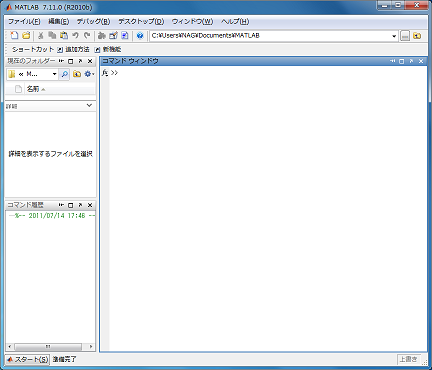
Task: Undock the コマンド ウィンドウ panel
Action: pyautogui.click(x=411, y=61)
